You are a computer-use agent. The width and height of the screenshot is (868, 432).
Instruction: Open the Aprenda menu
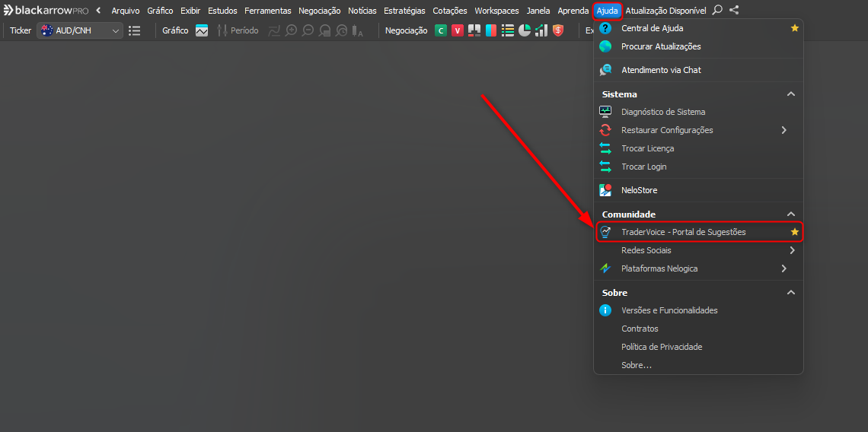pyautogui.click(x=573, y=11)
